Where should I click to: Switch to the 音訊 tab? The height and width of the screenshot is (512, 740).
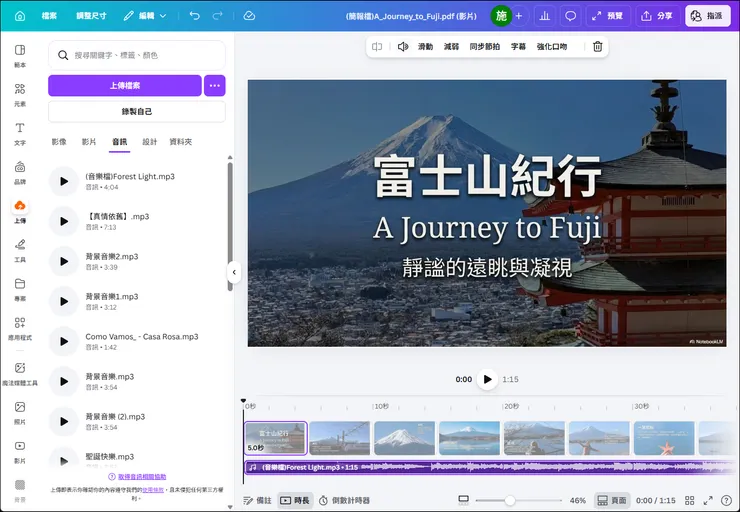click(x=119, y=142)
